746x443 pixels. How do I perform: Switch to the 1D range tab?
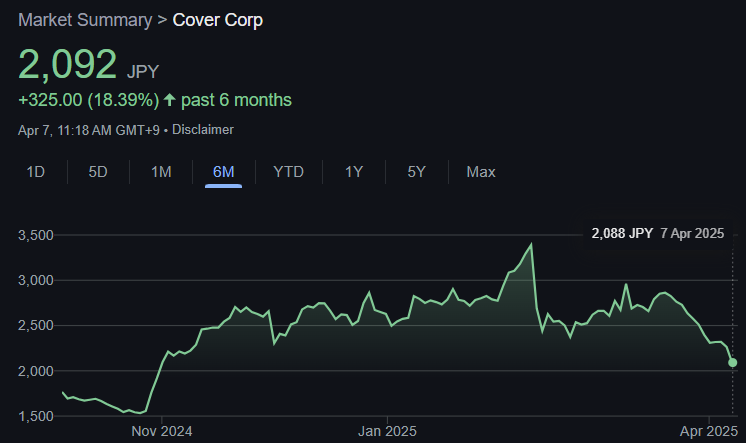click(x=36, y=172)
